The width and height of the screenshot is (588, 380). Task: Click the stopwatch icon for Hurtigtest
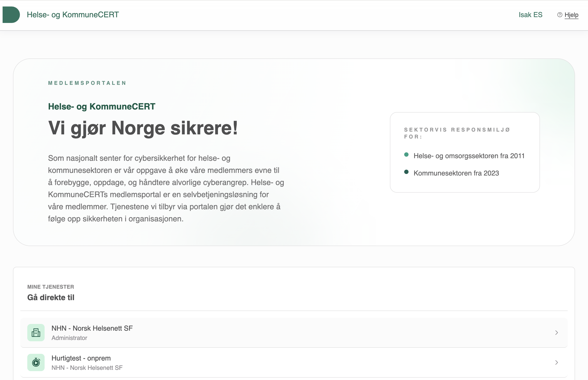coord(36,362)
